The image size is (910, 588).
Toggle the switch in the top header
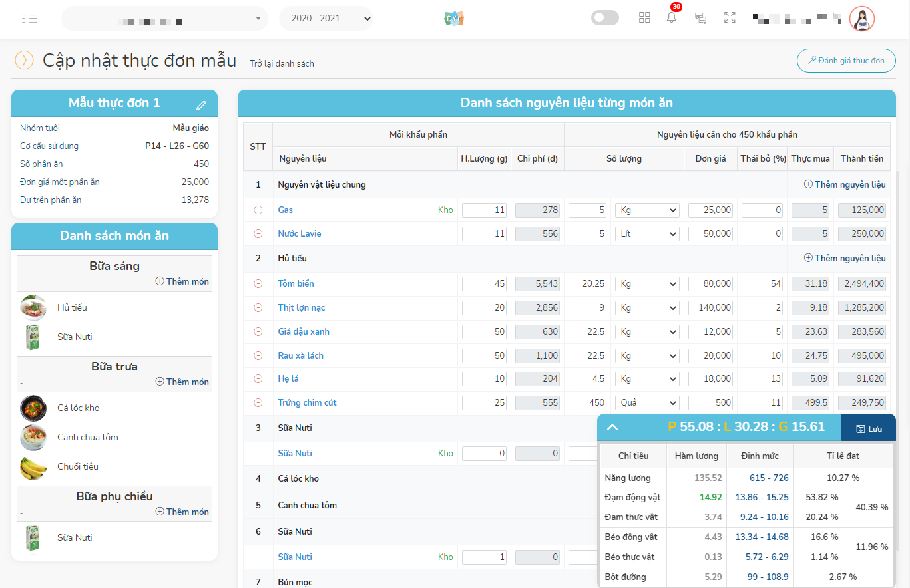tap(604, 18)
